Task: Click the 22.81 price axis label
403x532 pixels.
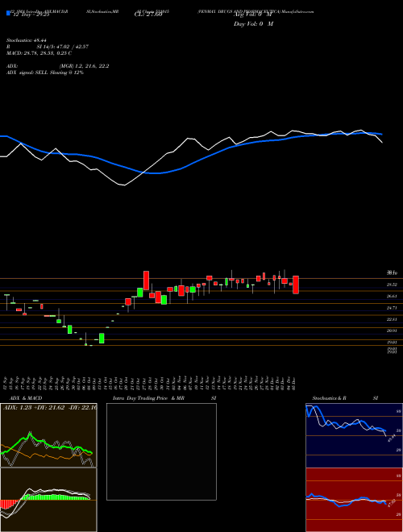Action: pyautogui.click(x=392, y=319)
